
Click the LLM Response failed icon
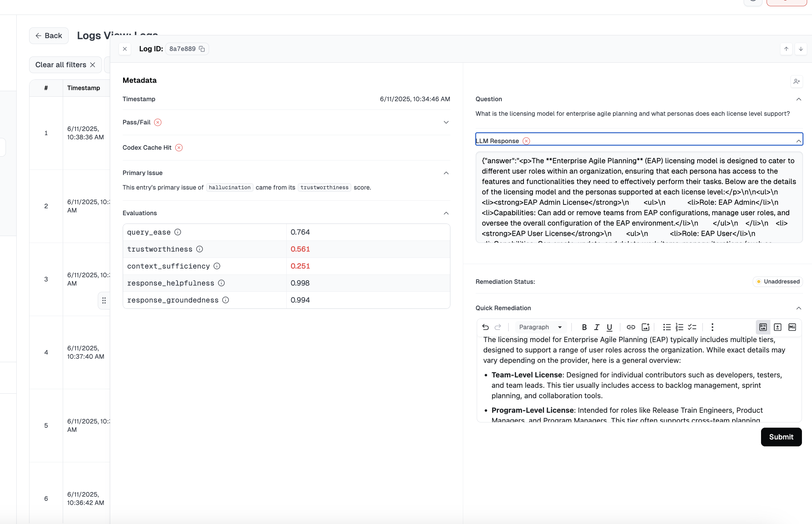pyautogui.click(x=526, y=141)
